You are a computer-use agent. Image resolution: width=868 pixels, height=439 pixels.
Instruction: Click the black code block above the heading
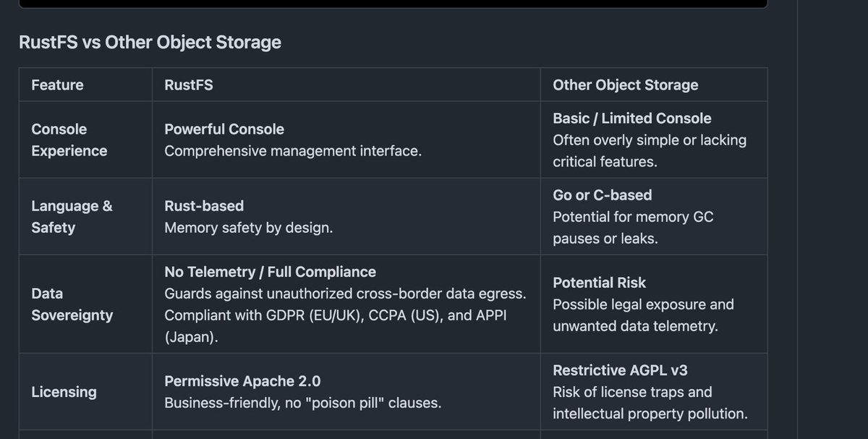click(x=393, y=4)
